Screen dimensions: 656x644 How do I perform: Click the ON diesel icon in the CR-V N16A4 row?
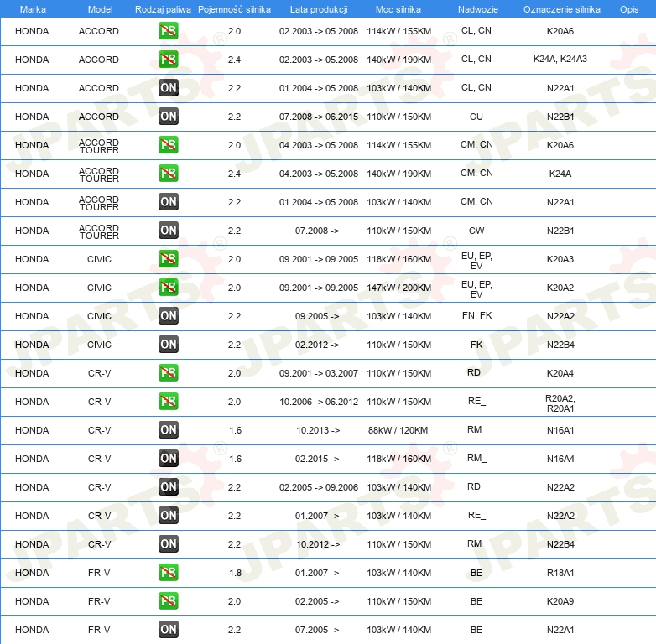168,459
